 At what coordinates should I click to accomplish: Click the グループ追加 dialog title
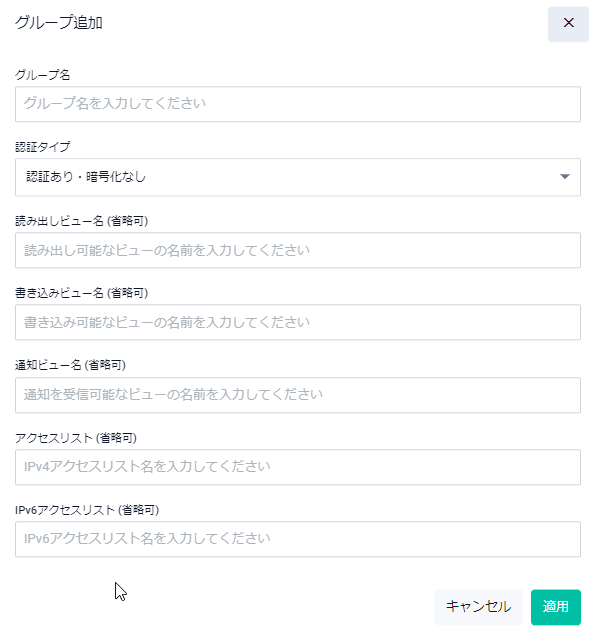(x=59, y=23)
